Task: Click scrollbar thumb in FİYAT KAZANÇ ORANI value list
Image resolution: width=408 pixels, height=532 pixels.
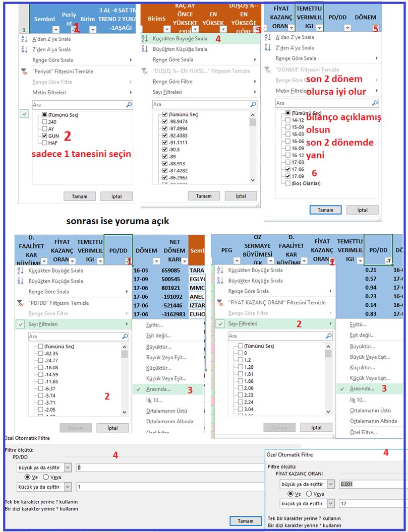Action: (328, 354)
